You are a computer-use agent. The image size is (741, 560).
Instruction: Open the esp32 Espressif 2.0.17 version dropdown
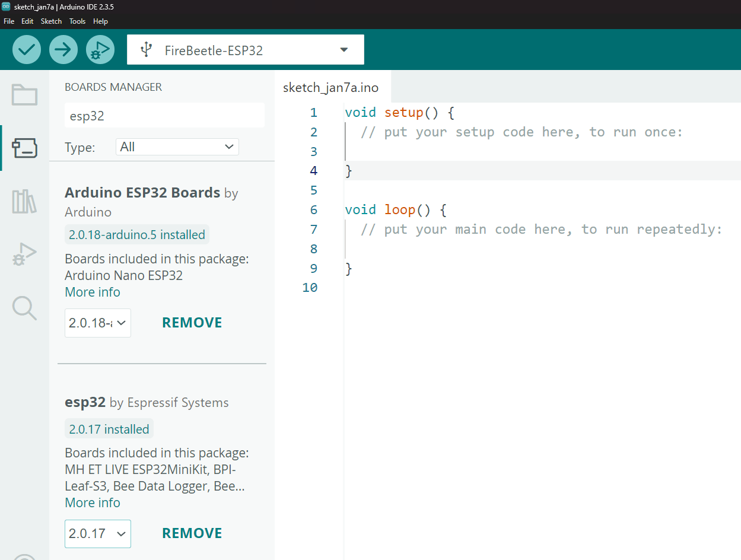(98, 533)
